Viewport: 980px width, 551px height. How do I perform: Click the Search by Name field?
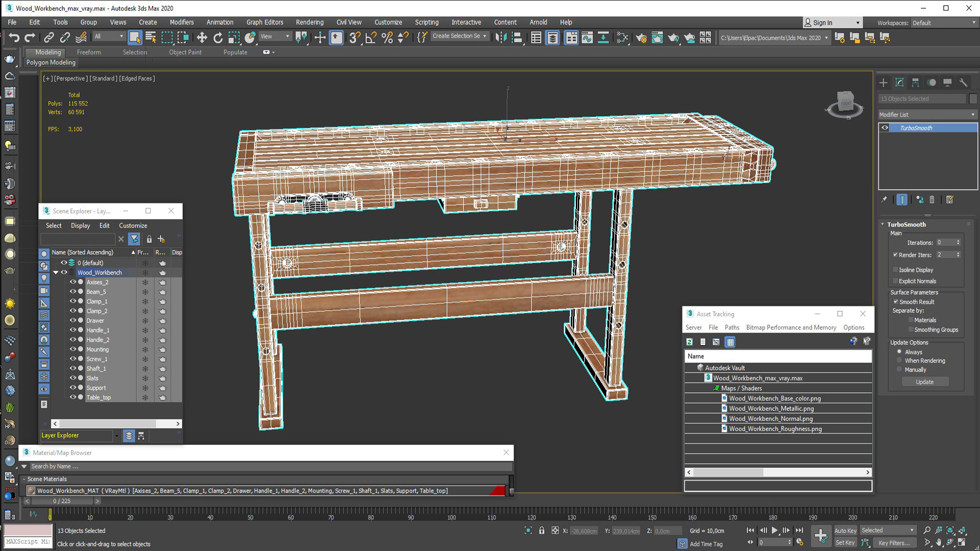pos(271,466)
